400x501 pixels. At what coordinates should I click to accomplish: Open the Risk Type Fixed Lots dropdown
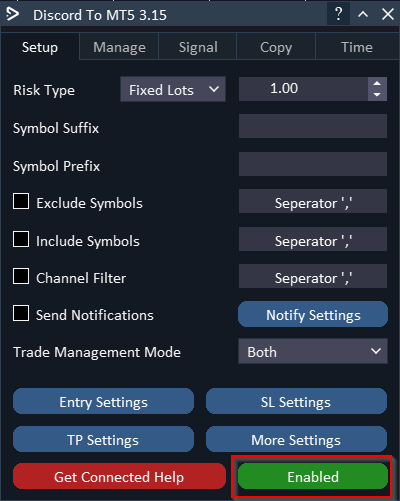173,89
